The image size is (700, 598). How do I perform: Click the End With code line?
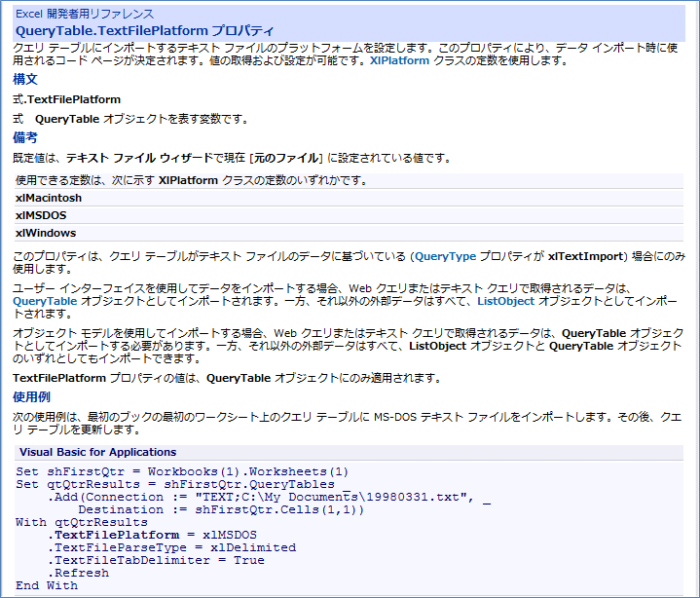tap(47, 585)
